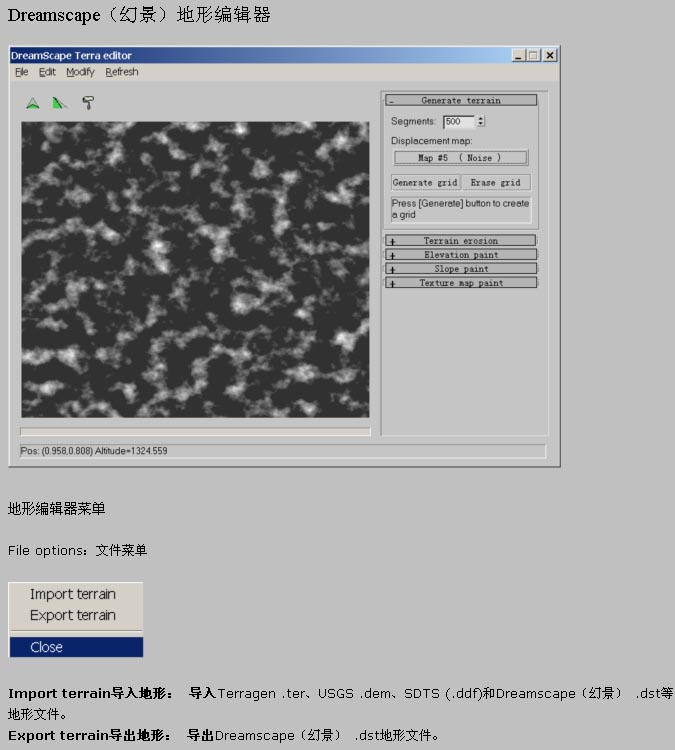This screenshot has width=675, height=750.
Task: Expand the Terrain erosion rollout
Action: point(461,241)
